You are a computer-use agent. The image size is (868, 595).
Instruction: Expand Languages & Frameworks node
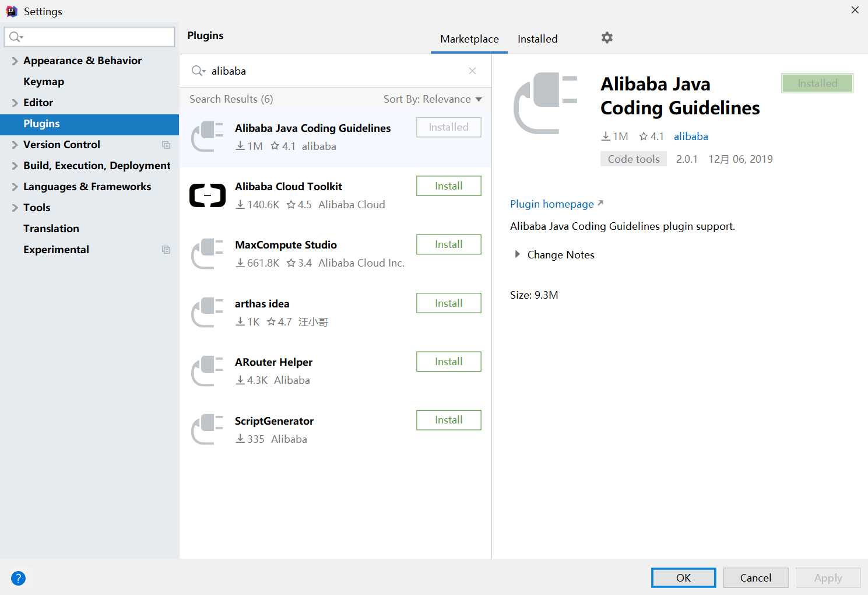pyautogui.click(x=15, y=187)
